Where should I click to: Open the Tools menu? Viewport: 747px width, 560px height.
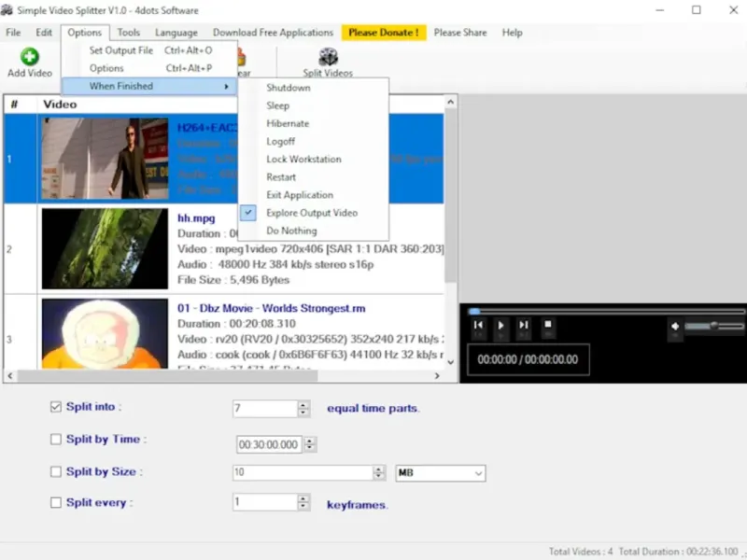click(129, 33)
